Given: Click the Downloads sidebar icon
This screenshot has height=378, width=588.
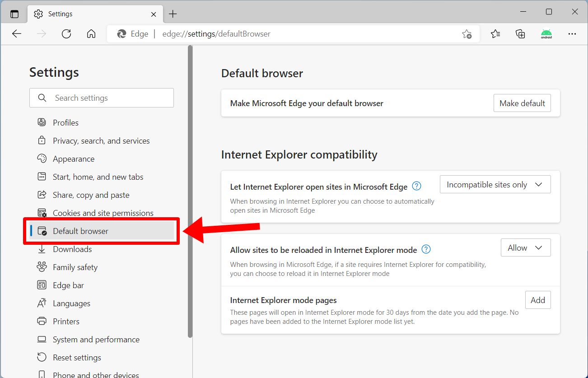Looking at the screenshot, I should [42, 249].
